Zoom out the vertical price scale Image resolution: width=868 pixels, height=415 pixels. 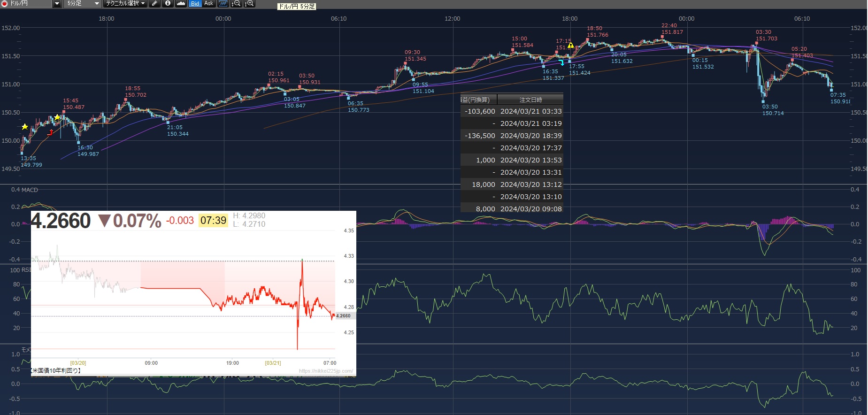(x=237, y=3)
